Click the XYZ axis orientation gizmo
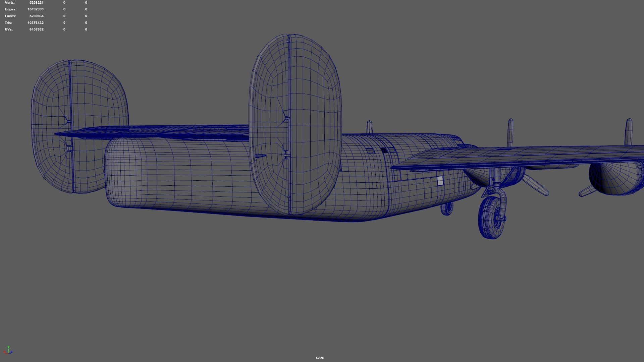The height and width of the screenshot is (362, 644). click(8, 350)
